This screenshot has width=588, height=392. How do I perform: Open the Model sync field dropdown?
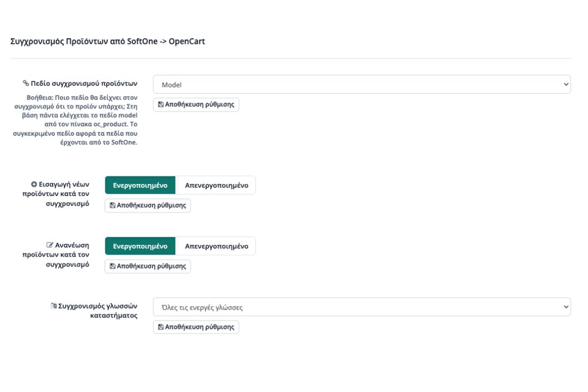[x=362, y=84]
